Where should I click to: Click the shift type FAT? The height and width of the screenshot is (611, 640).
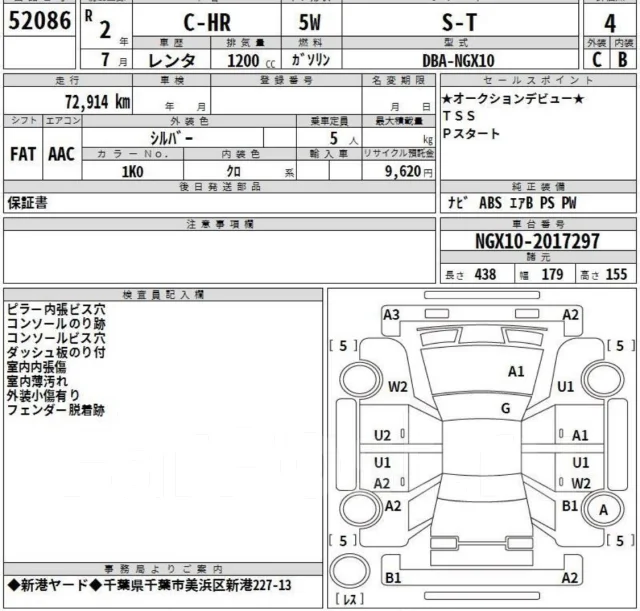23,154
